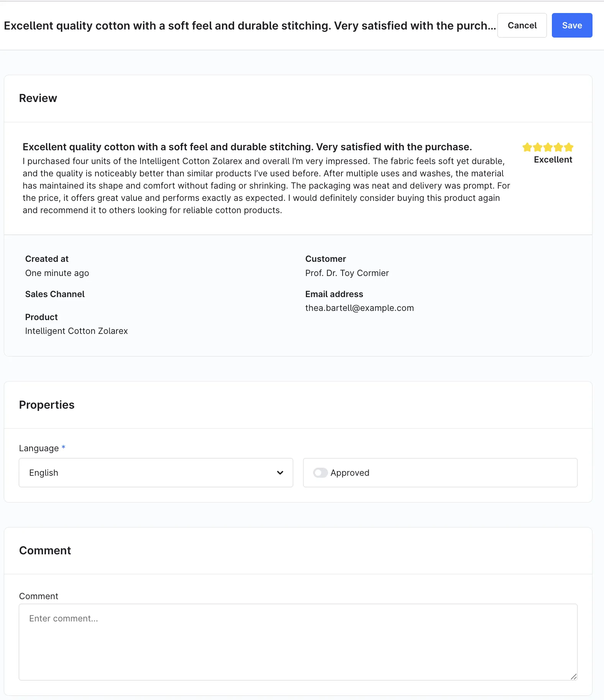
Task: Toggle the Approved switch
Action: pos(320,473)
